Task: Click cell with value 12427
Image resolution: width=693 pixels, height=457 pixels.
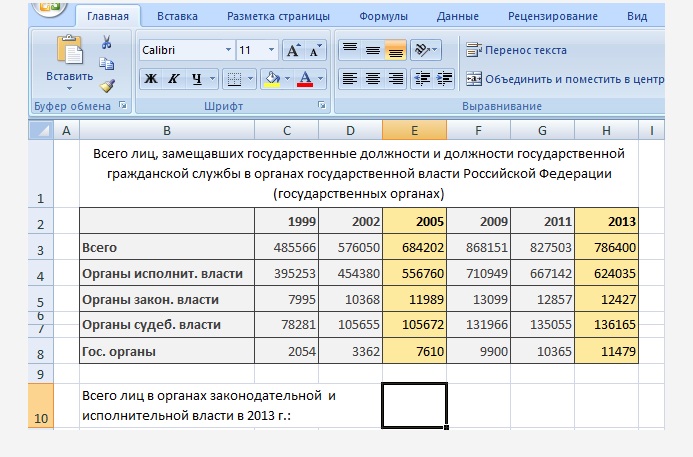Action: 606,299
